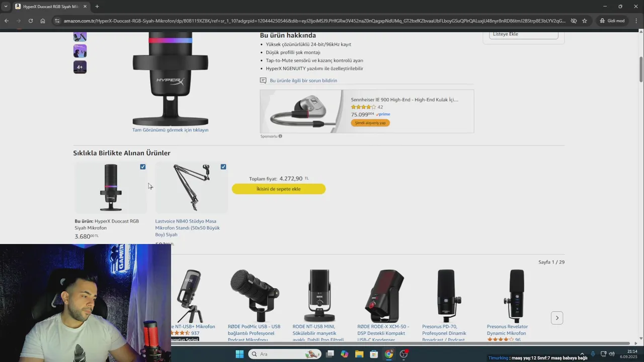Open full view of main microphone image
644x362 pixels.
point(170,78)
